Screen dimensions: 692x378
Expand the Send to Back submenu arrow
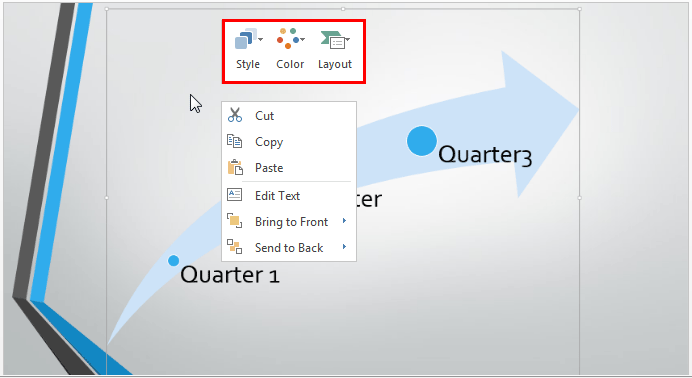[x=344, y=247]
